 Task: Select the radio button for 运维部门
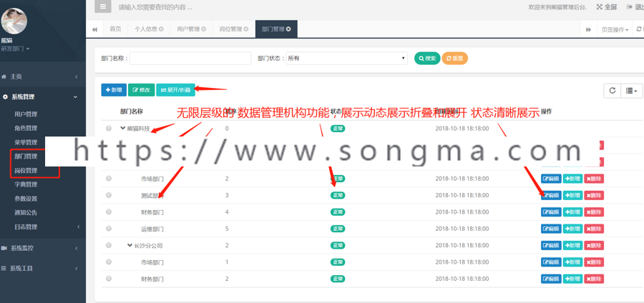click(x=109, y=229)
